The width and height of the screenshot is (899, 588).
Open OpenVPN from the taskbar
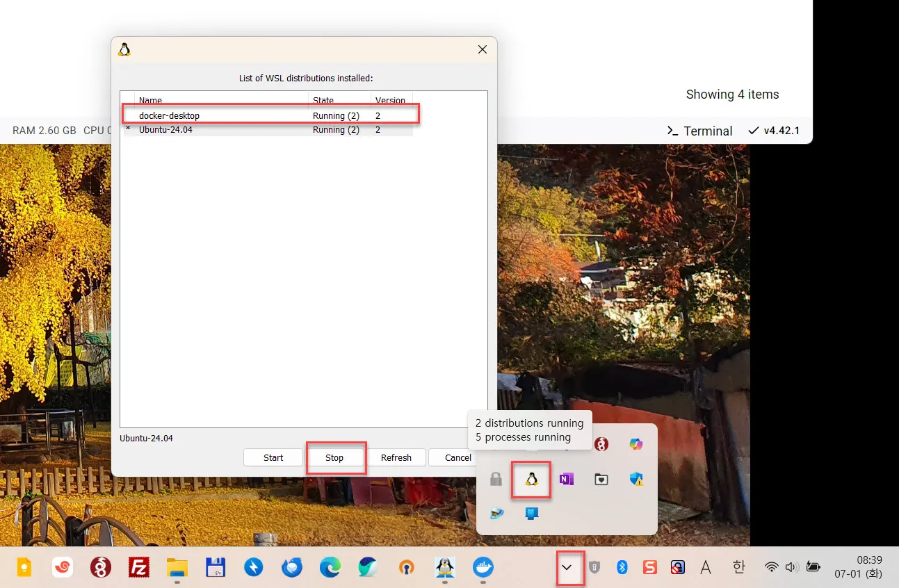click(406, 566)
